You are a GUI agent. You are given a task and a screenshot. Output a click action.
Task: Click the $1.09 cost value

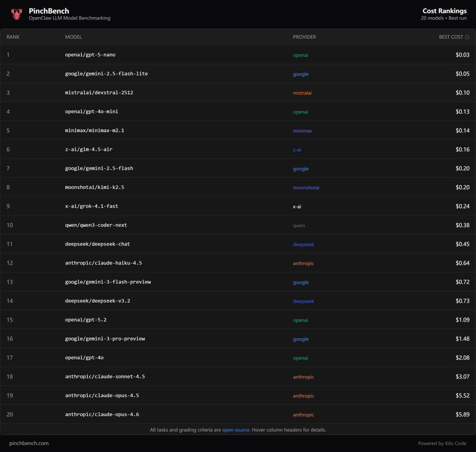462,320
